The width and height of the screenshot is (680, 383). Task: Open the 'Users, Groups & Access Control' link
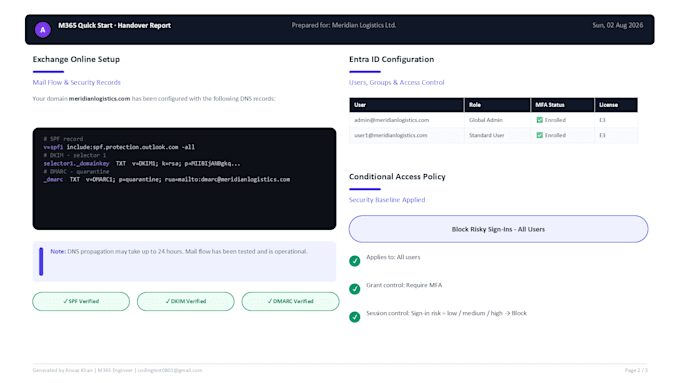coord(396,82)
